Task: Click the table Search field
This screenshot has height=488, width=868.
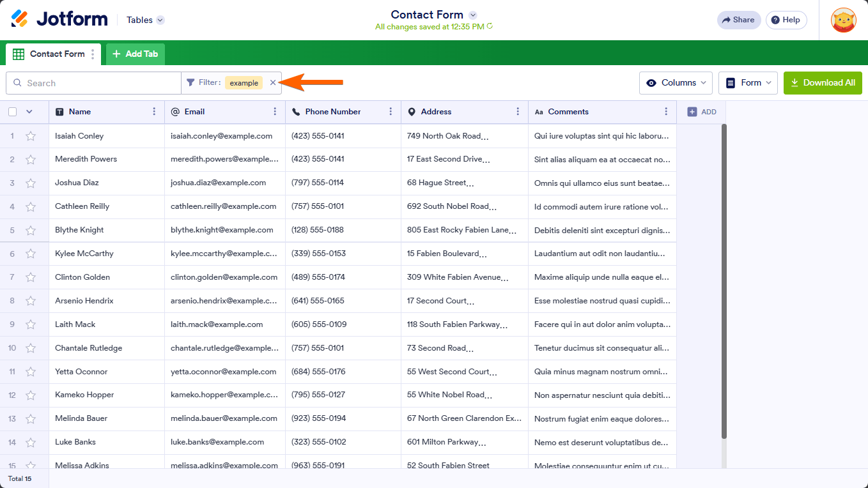Action: 94,83
